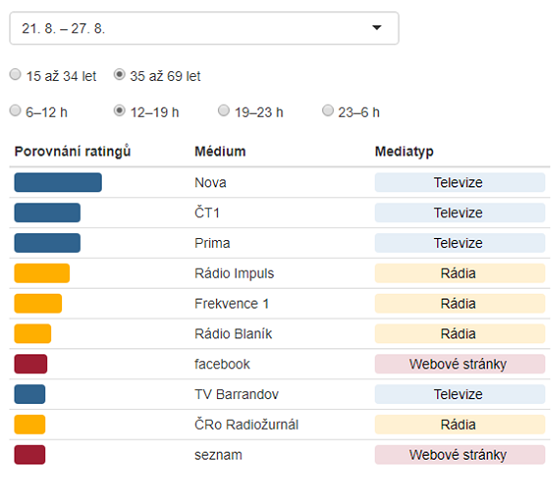Select the 15 až 34 let radio button
The height and width of the screenshot is (496, 557).
click(15, 75)
